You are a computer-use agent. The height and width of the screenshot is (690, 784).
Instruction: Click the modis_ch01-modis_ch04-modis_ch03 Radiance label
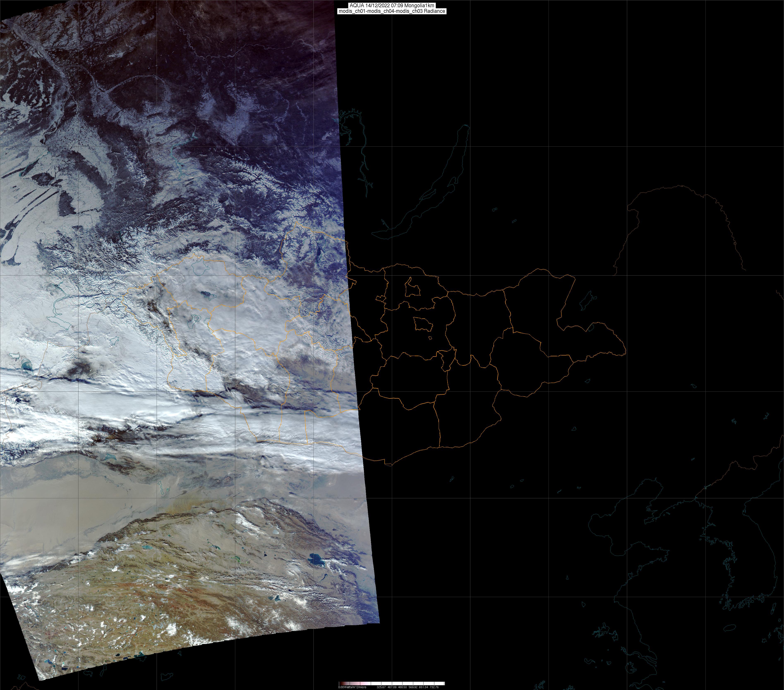[x=392, y=11]
